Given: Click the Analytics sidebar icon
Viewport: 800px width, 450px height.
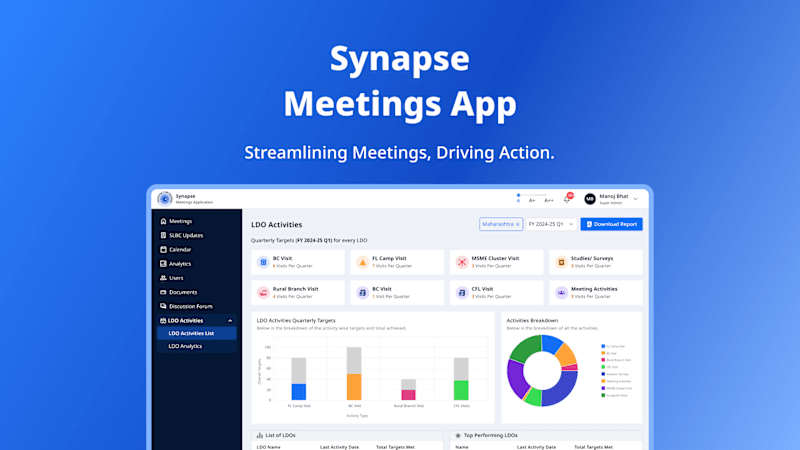Looking at the screenshot, I should click(163, 264).
